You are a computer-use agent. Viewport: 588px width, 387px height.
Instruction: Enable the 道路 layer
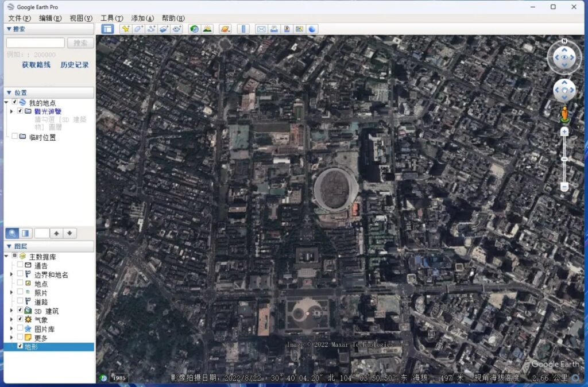(20, 301)
